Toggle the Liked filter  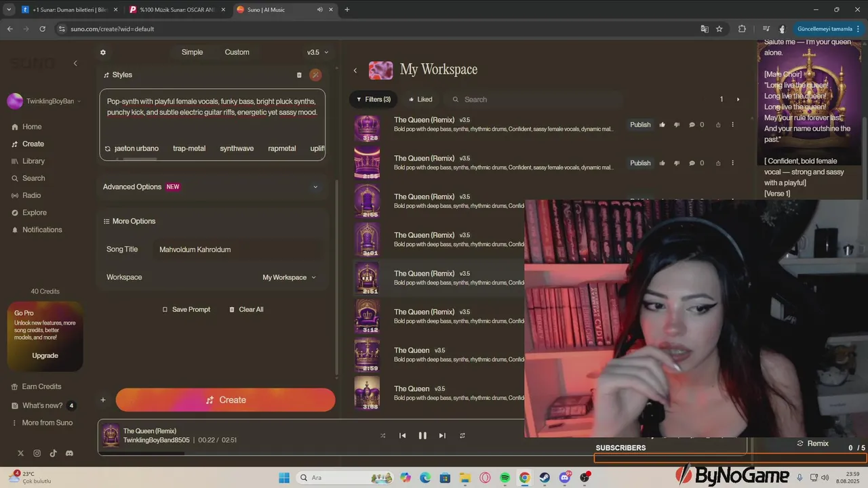click(420, 100)
